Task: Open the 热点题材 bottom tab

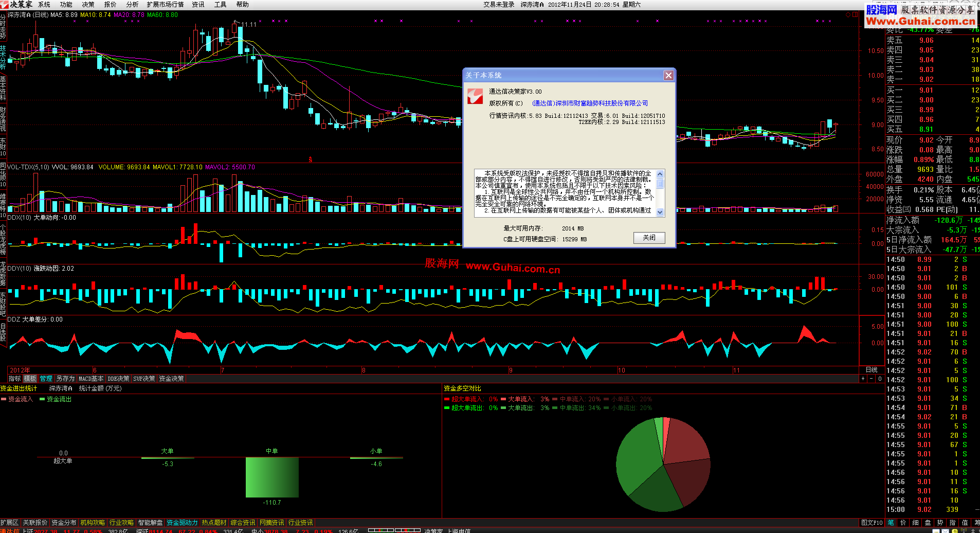Action: point(214,523)
